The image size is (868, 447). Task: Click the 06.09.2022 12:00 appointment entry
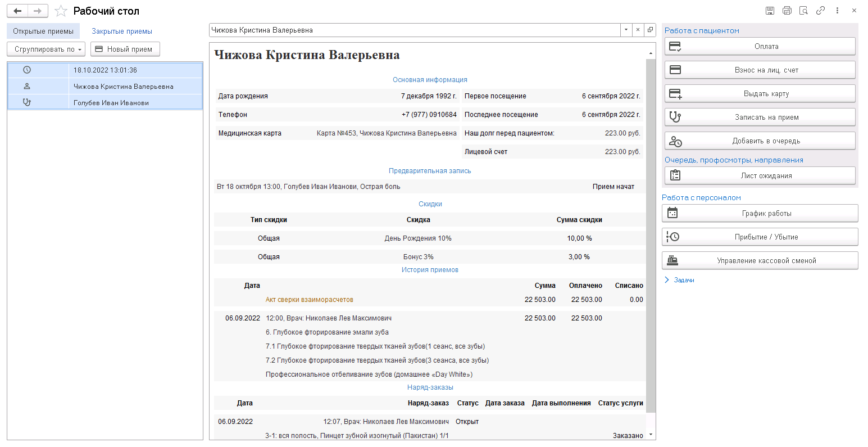[x=329, y=318]
